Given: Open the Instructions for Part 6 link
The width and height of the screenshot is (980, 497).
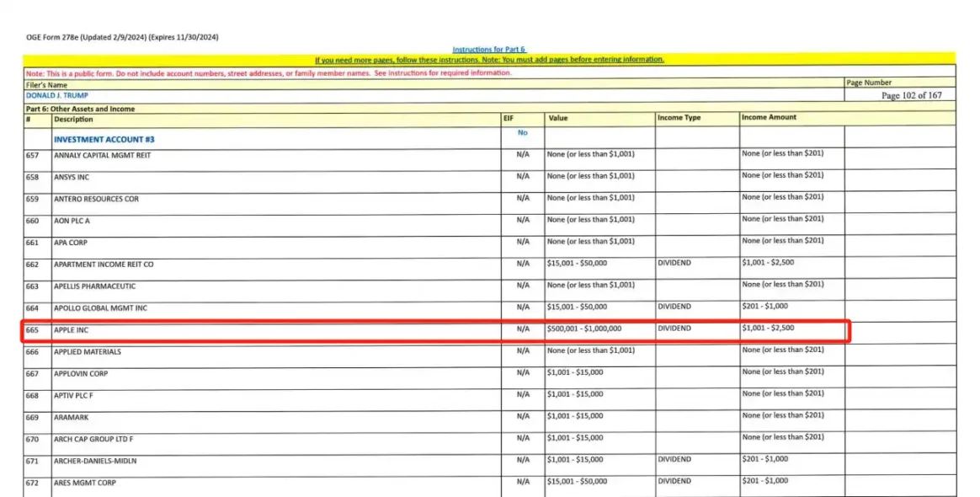Looking at the screenshot, I should (488, 50).
